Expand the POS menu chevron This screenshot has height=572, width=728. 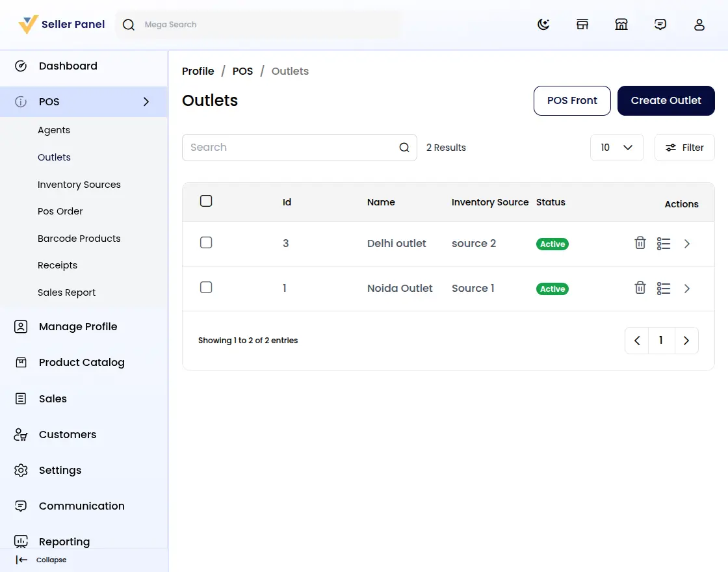(x=146, y=101)
